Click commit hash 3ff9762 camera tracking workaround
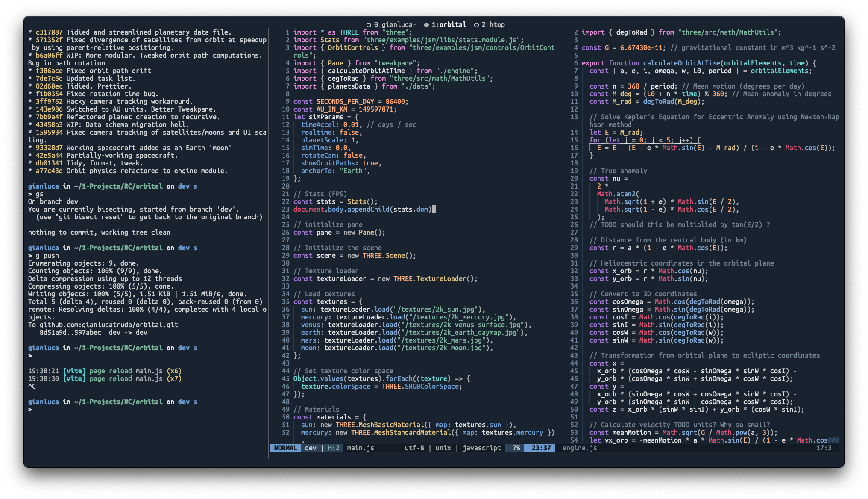 click(x=49, y=101)
